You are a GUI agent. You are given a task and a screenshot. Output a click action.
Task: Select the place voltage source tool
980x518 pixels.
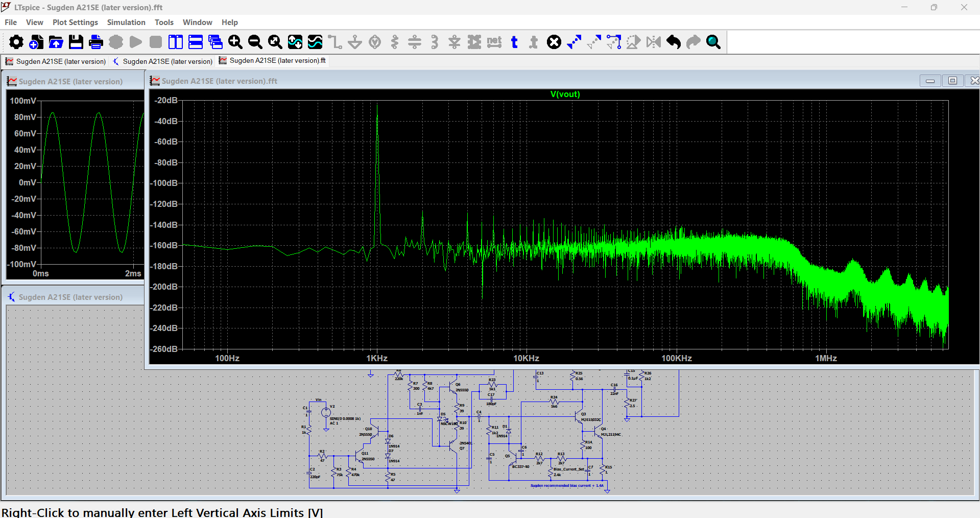coord(375,42)
